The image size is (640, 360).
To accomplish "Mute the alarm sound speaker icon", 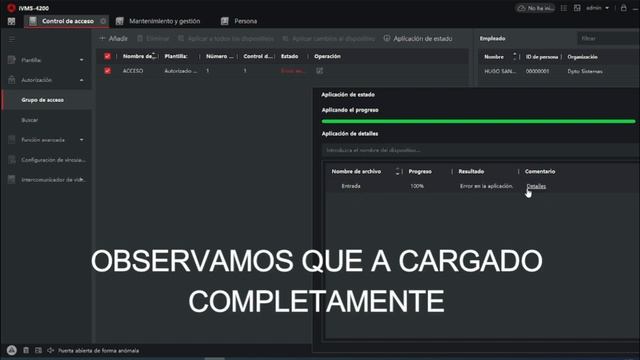I will (x=51, y=350).
